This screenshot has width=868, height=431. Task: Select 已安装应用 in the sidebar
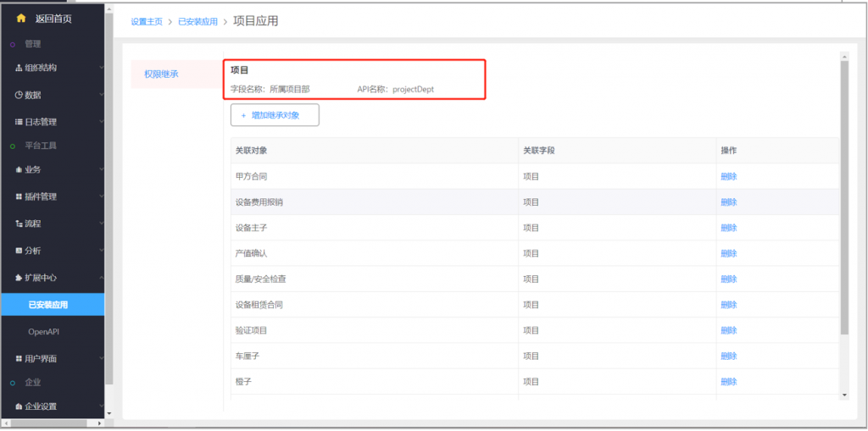pos(48,305)
